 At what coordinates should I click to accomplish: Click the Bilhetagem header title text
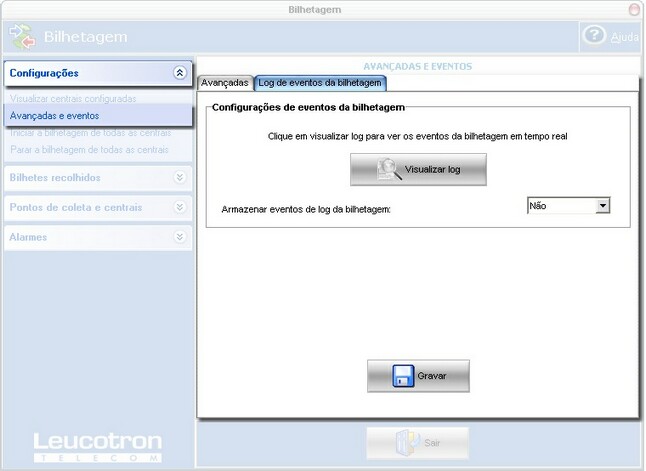[x=86, y=37]
